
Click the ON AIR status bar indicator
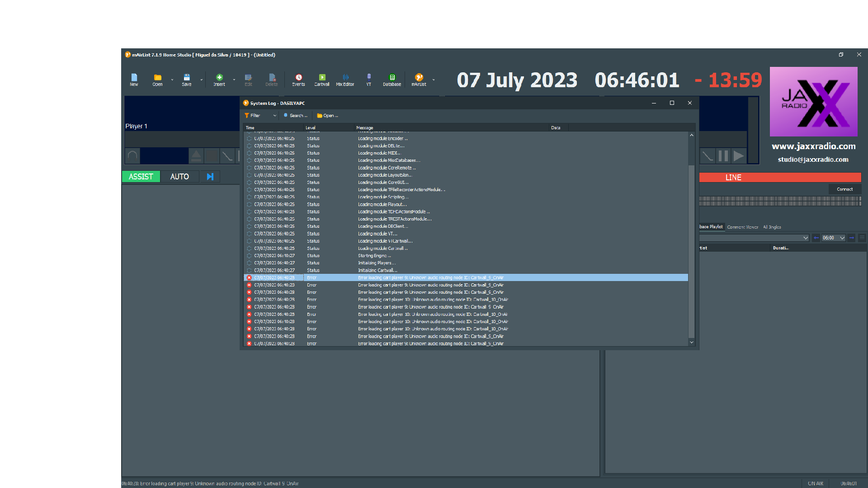pos(815,483)
